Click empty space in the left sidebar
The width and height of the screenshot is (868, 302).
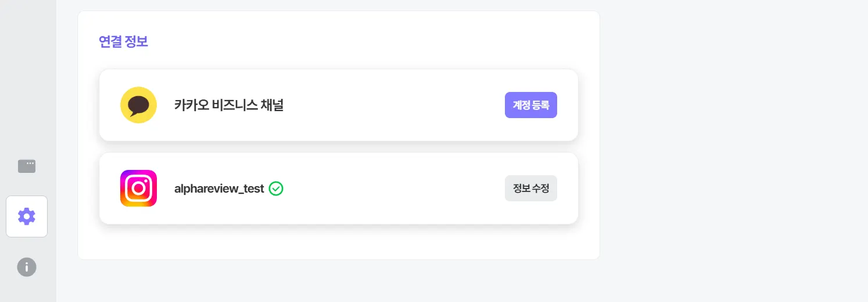pyautogui.click(x=28, y=76)
